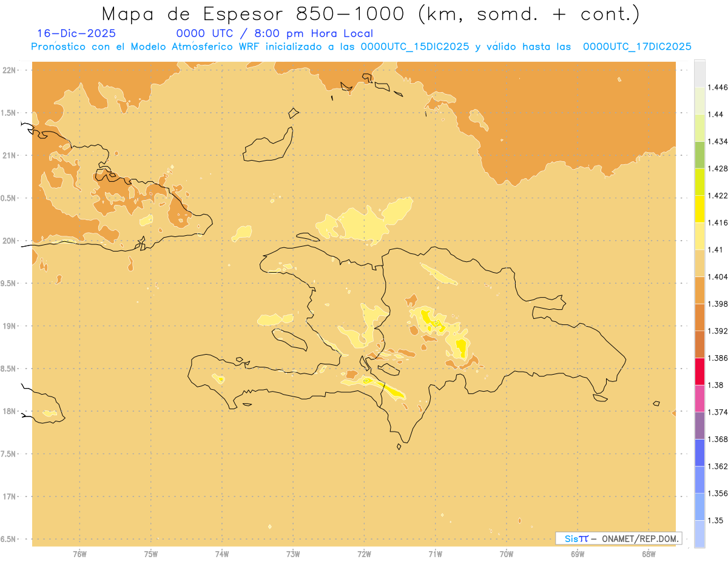Click the latitude label '22N'

pos(10,70)
